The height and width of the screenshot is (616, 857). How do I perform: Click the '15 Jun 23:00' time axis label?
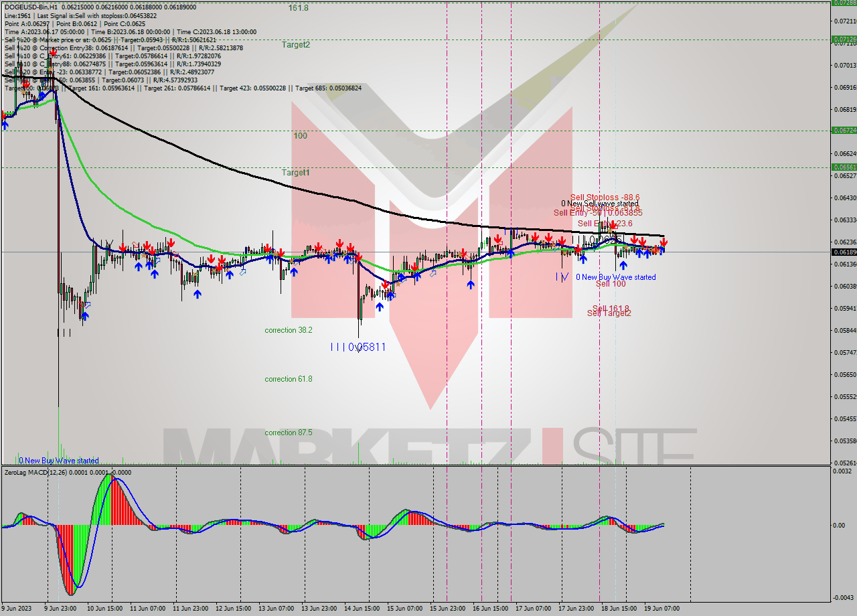click(x=448, y=609)
